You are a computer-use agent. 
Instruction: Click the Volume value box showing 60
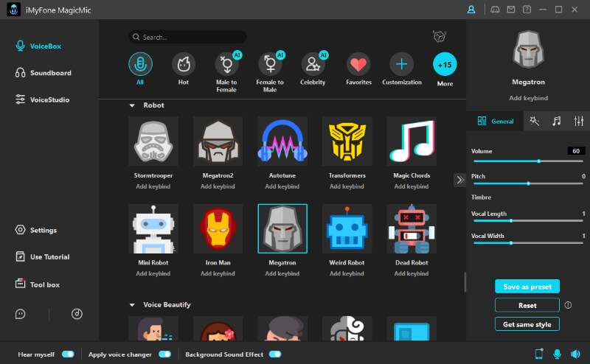576,151
